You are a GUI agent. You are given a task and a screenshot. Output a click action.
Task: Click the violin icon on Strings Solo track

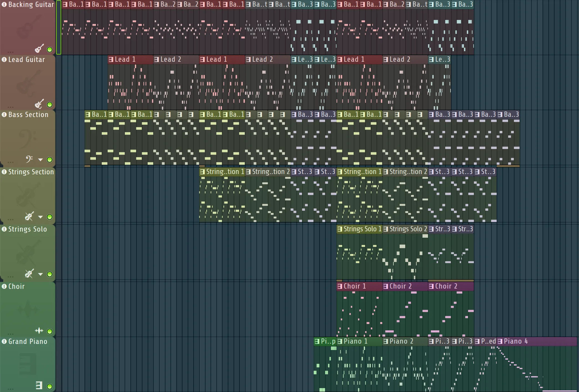(x=29, y=274)
